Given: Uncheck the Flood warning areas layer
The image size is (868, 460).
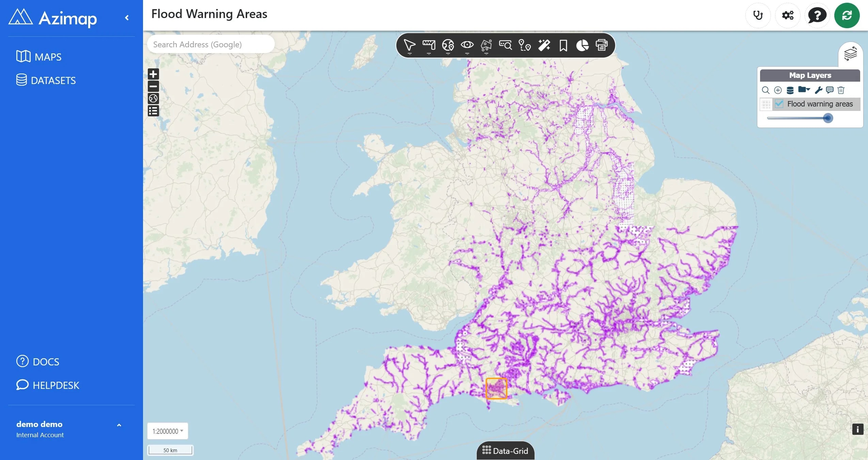Looking at the screenshot, I should click(x=779, y=104).
